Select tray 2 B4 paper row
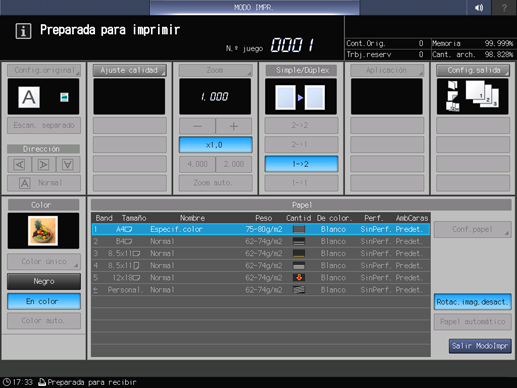 pyautogui.click(x=261, y=241)
